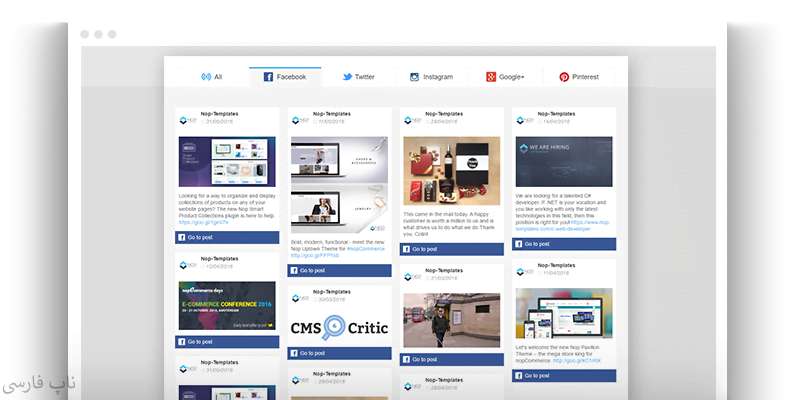Switch to the All feeds tab
Image resolution: width=795 pixels, height=400 pixels.
point(211,77)
